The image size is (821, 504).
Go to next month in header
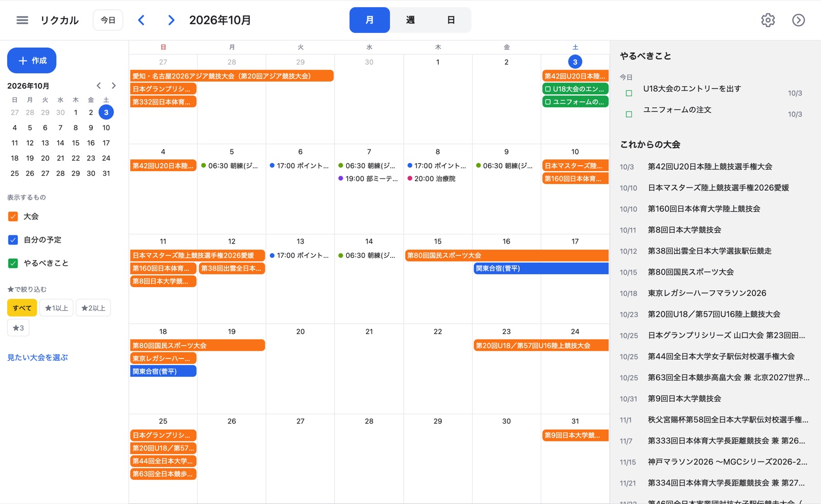coord(171,20)
